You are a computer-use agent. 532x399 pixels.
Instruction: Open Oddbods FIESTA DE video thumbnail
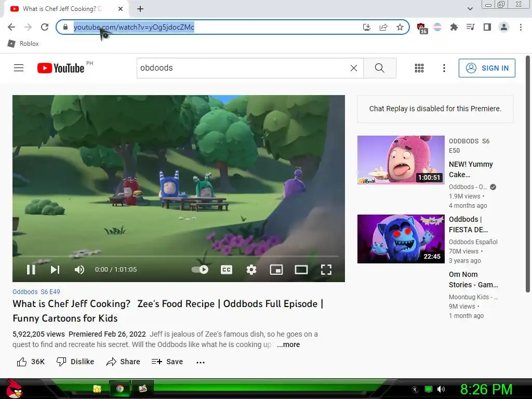[x=401, y=239]
